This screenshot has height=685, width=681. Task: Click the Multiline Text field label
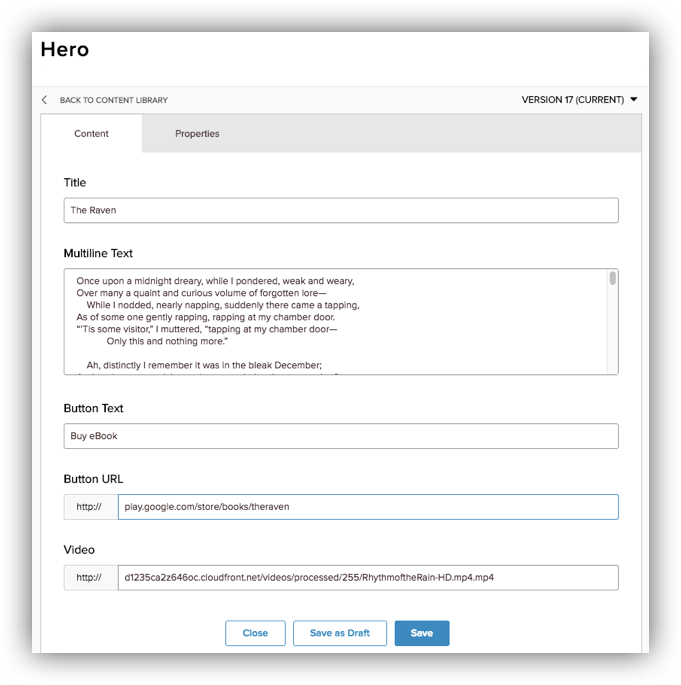(98, 254)
